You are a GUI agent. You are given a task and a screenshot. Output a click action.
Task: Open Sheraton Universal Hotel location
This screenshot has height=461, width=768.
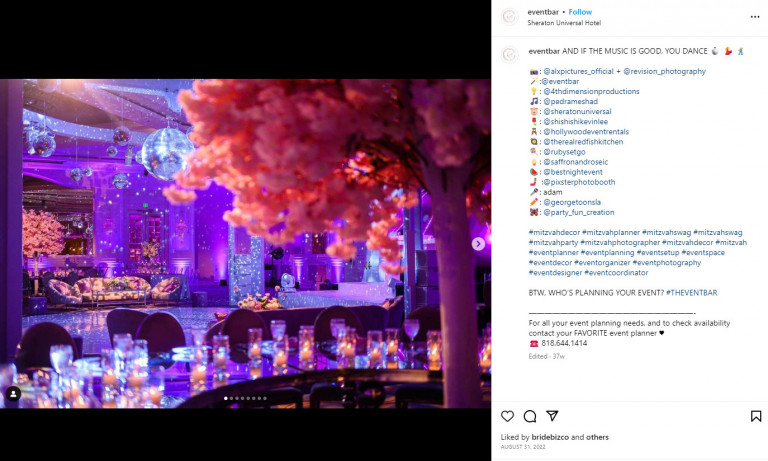click(x=564, y=23)
